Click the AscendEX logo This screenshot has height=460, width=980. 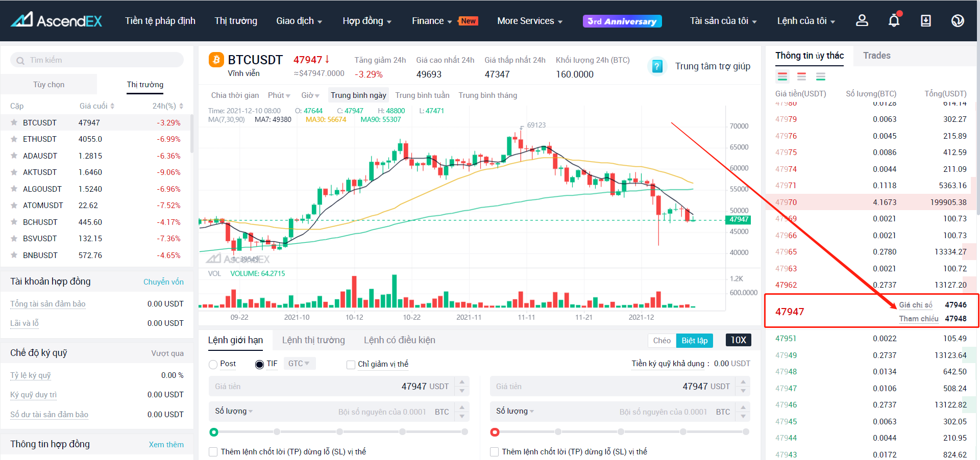coord(57,20)
